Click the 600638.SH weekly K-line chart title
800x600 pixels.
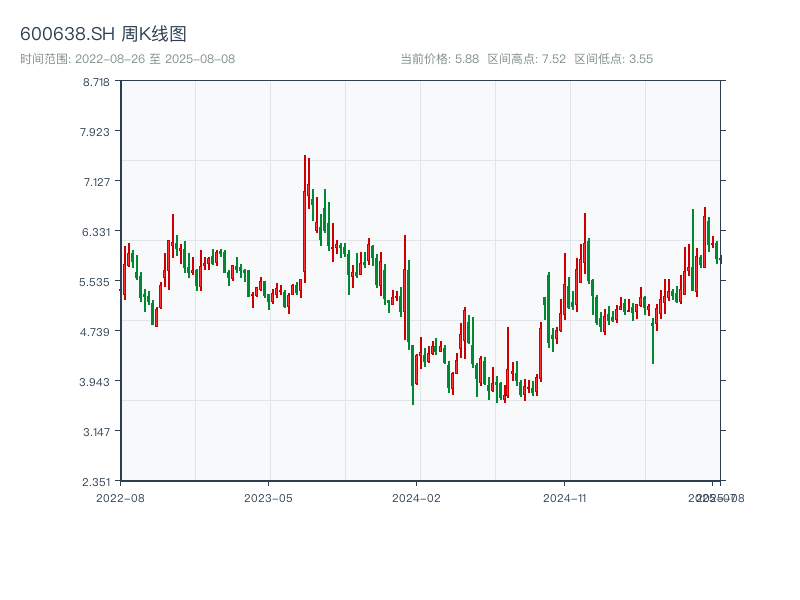click(103, 35)
